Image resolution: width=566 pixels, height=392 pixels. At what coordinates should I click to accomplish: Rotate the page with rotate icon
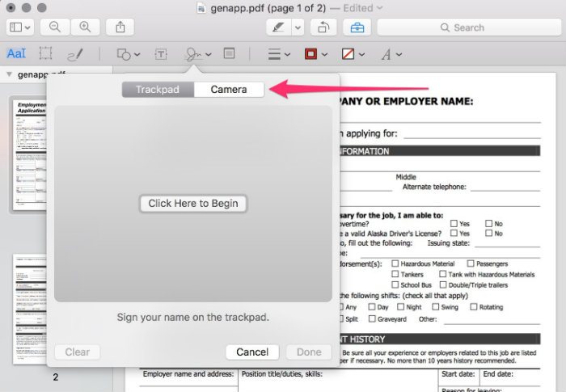[323, 27]
